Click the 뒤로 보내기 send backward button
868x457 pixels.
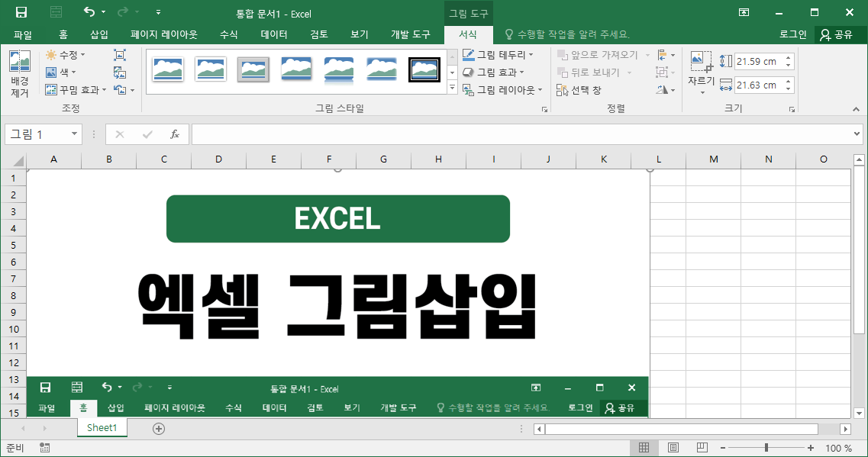pyautogui.click(x=589, y=72)
